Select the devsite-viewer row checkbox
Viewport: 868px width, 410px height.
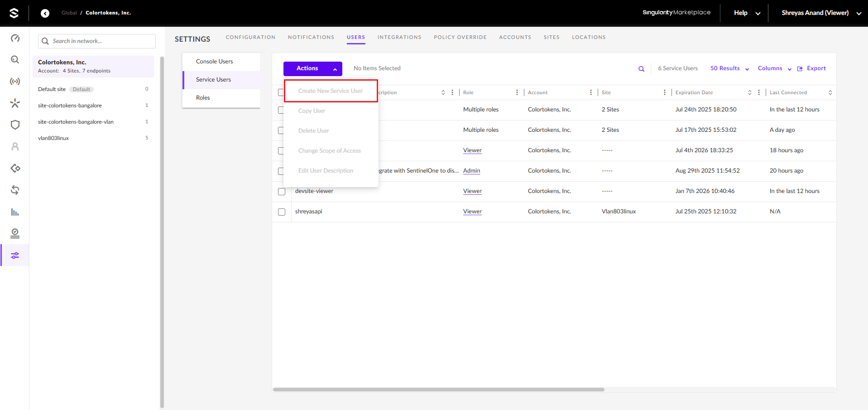[x=282, y=192]
